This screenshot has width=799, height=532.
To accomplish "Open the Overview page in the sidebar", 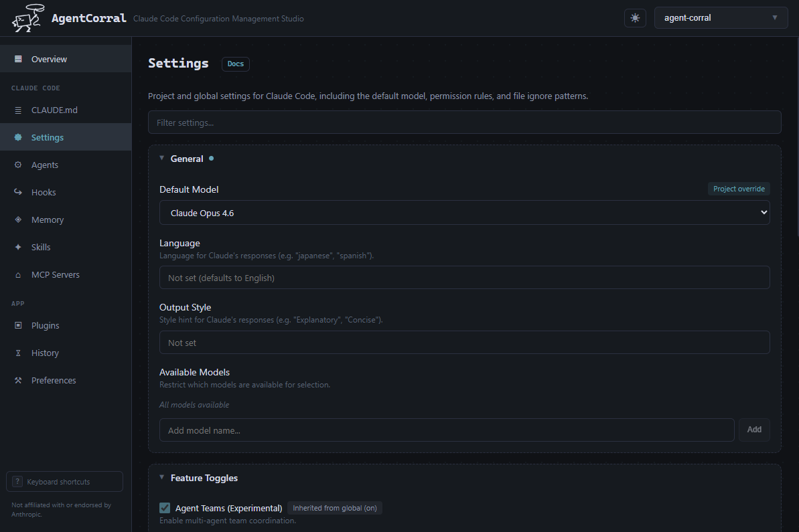I will (49, 60).
